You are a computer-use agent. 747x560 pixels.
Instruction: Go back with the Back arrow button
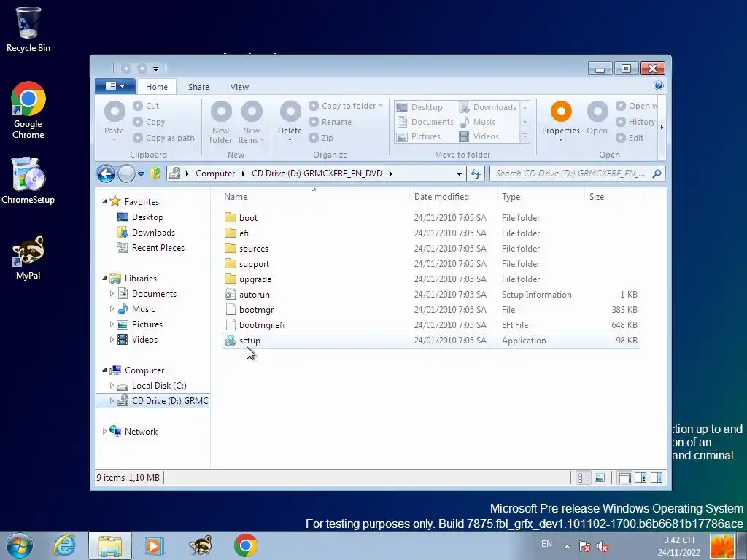(x=106, y=174)
